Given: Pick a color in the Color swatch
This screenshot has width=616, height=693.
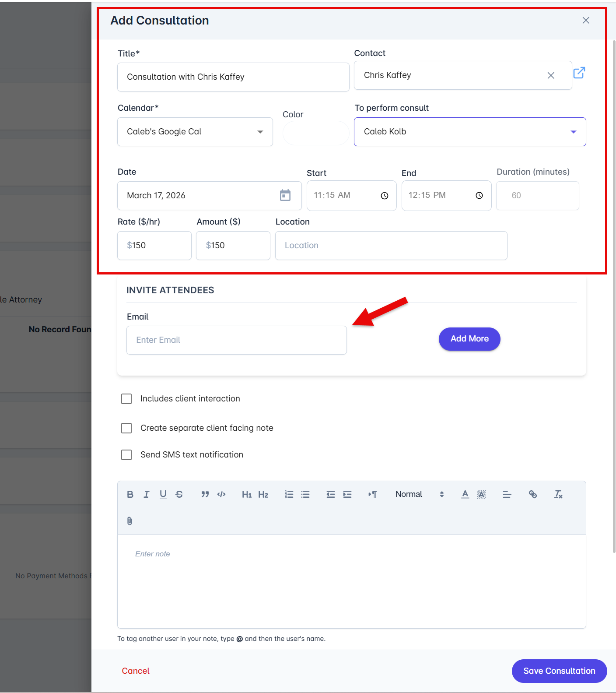Looking at the screenshot, I should [x=315, y=133].
